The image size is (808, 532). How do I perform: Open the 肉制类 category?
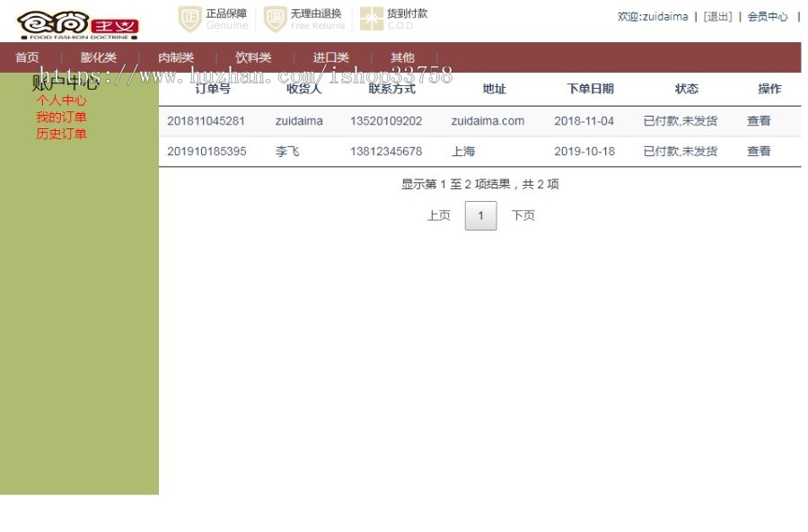[175, 57]
